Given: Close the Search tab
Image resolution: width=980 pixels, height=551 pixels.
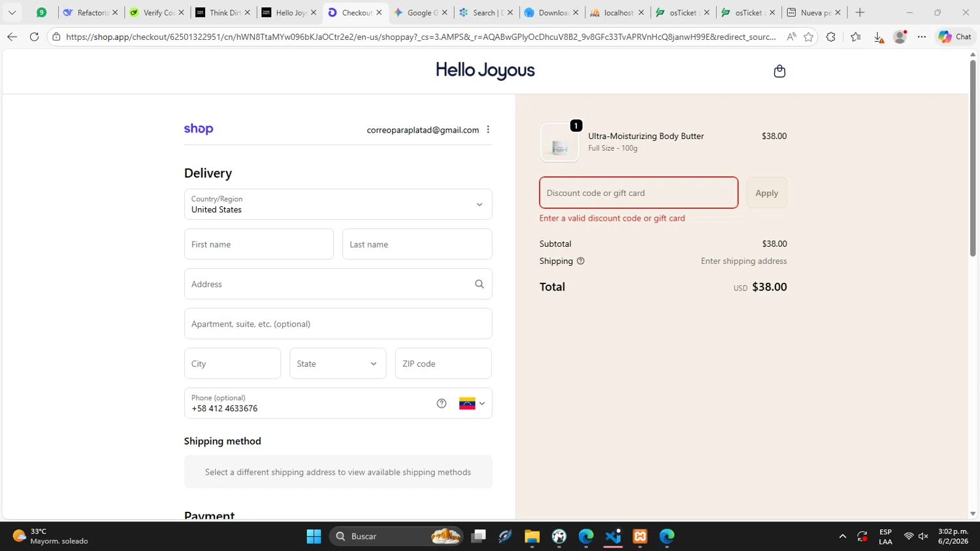Looking at the screenshot, I should click(x=510, y=12).
